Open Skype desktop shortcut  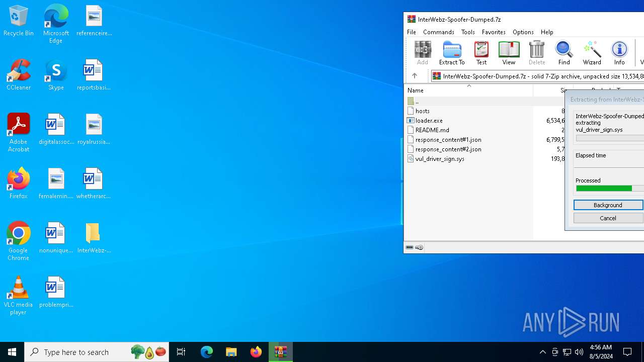(56, 75)
